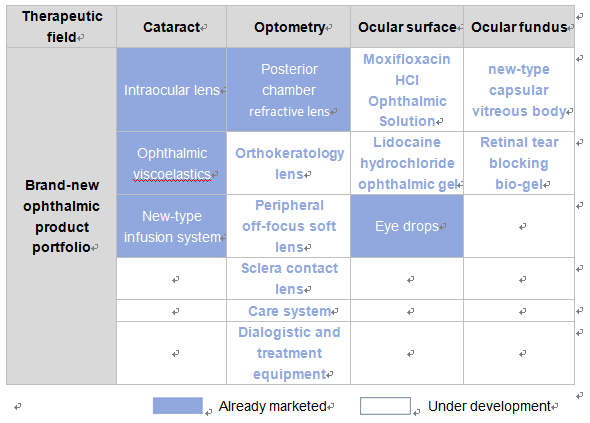Select the Dialogistic and treatment equipment cell
This screenshot has width=590, height=423.
pos(289,353)
